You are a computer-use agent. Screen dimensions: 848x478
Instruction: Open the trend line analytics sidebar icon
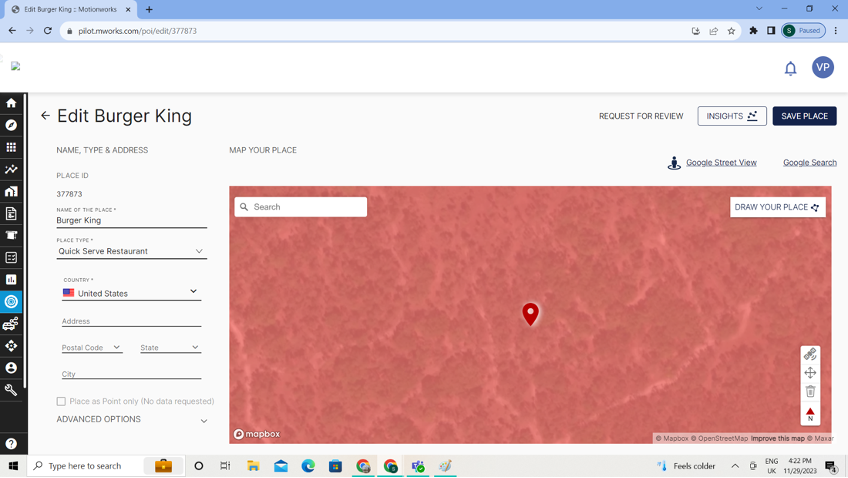pyautogui.click(x=11, y=169)
